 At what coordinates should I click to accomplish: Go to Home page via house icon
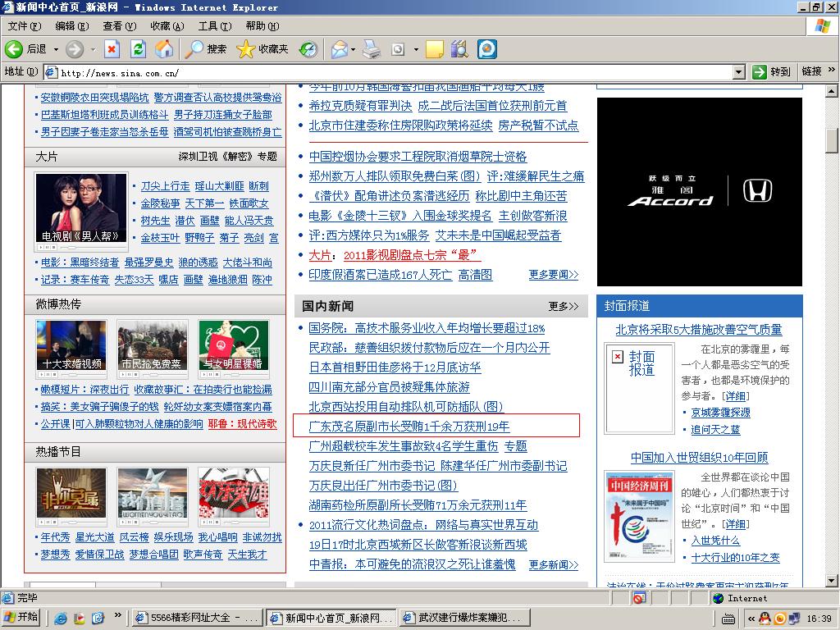pyautogui.click(x=164, y=49)
